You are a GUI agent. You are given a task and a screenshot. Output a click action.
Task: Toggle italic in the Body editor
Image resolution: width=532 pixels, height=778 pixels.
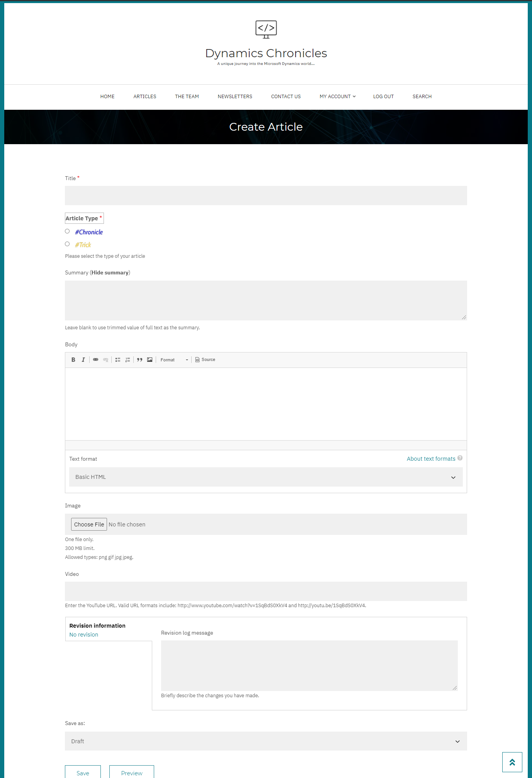(x=83, y=360)
